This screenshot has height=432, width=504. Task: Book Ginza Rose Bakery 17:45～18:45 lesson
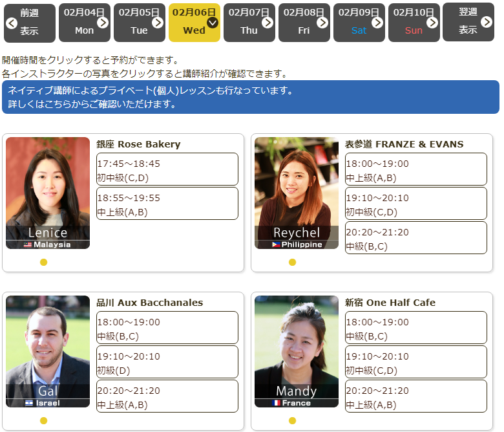tap(167, 169)
